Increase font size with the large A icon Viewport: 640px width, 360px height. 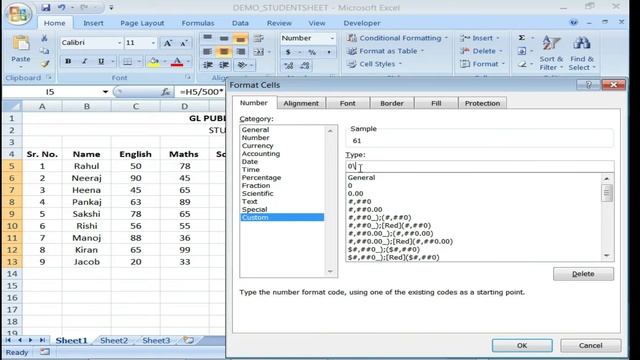pos(167,43)
